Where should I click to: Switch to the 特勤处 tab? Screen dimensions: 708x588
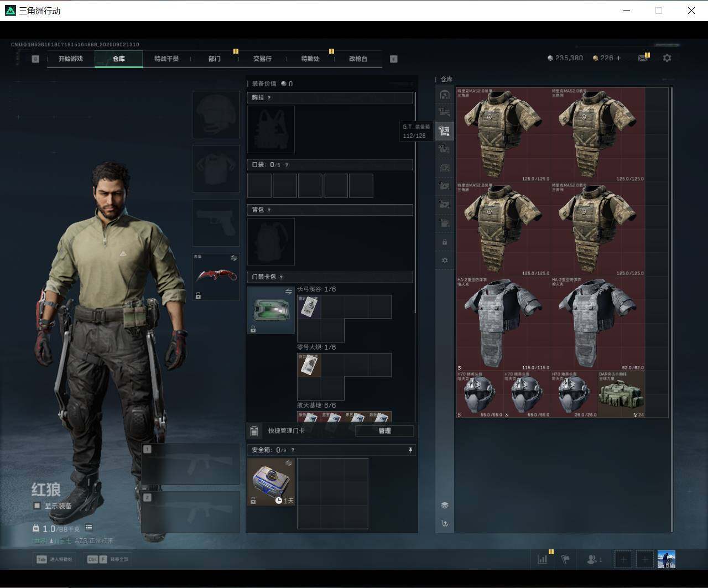pyautogui.click(x=310, y=59)
